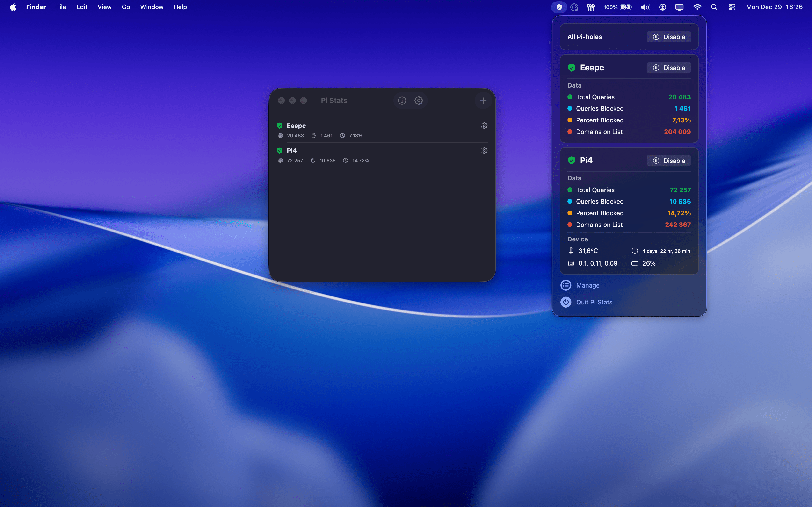Open the Pi Stats info panel
Image resolution: width=812 pixels, height=507 pixels.
pyautogui.click(x=402, y=100)
